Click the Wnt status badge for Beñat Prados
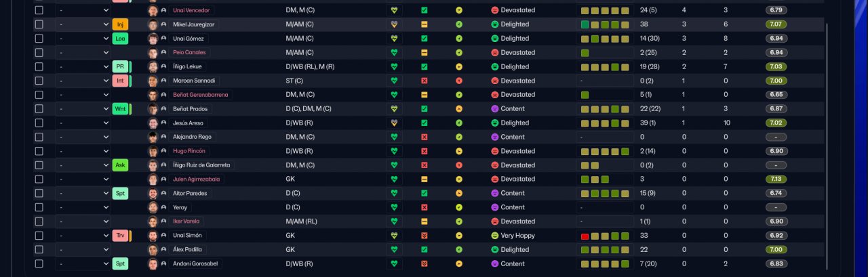Image resolution: width=868 pixels, height=277 pixels. pyautogui.click(x=120, y=109)
